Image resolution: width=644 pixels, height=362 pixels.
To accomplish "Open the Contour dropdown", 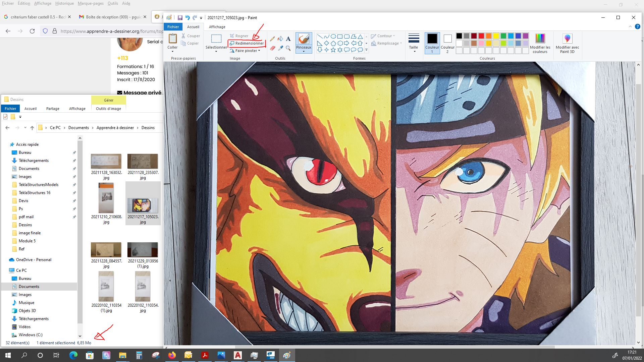I will point(383,36).
